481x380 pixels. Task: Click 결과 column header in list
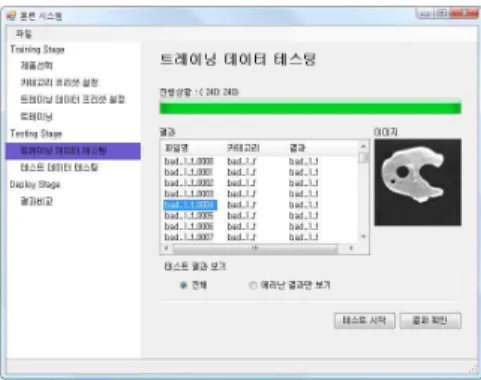(x=297, y=148)
